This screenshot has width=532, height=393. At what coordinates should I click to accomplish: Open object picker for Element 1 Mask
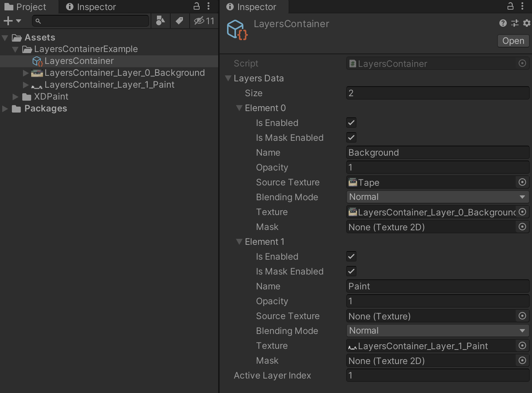pyautogui.click(x=522, y=360)
